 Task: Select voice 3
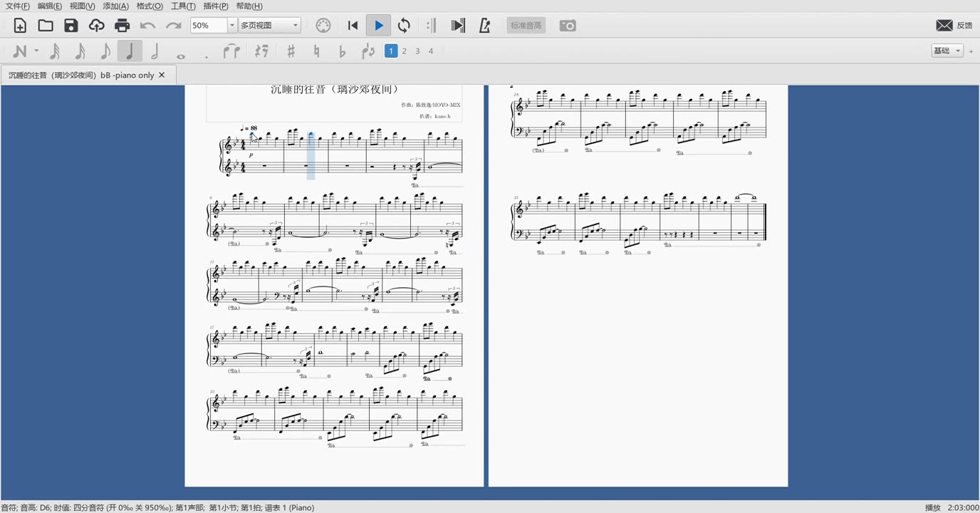(x=417, y=51)
